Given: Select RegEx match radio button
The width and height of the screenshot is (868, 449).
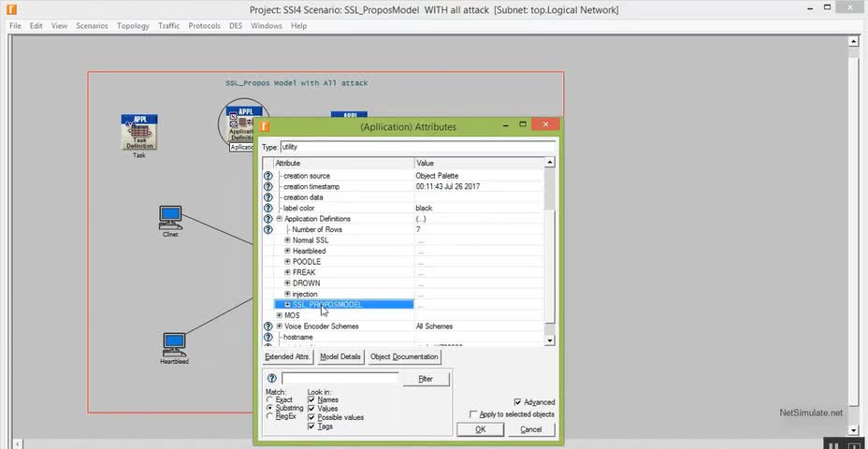Looking at the screenshot, I should (269, 416).
